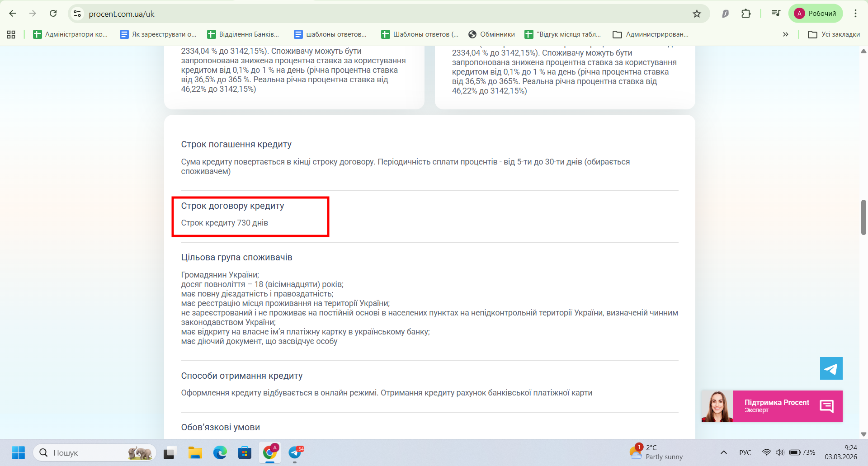Open the Адміністратори ко... bookmark

[x=71, y=34]
